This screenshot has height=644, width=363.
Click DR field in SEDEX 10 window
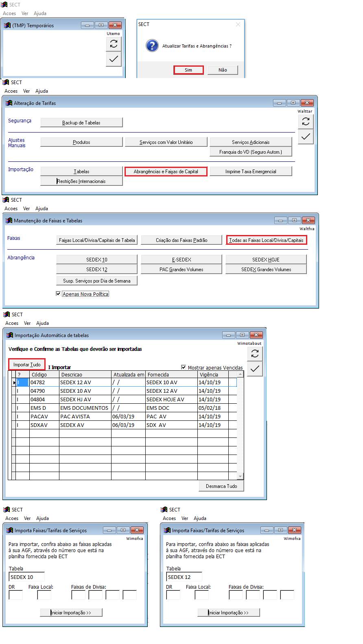pos(16,595)
